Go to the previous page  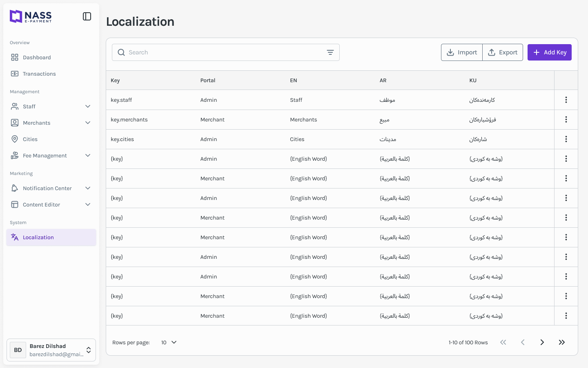click(523, 342)
